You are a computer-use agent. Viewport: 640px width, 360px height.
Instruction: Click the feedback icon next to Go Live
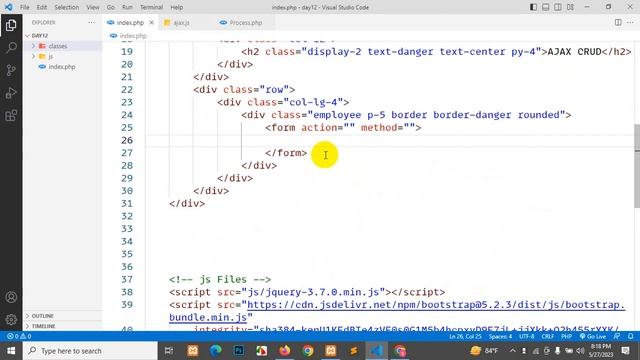click(x=617, y=336)
